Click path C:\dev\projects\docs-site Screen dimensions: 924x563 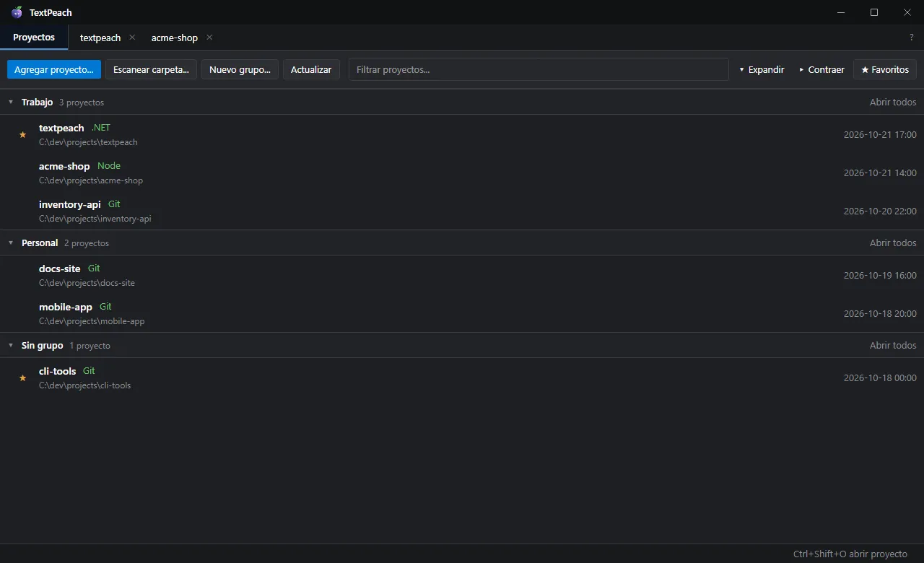pos(87,283)
